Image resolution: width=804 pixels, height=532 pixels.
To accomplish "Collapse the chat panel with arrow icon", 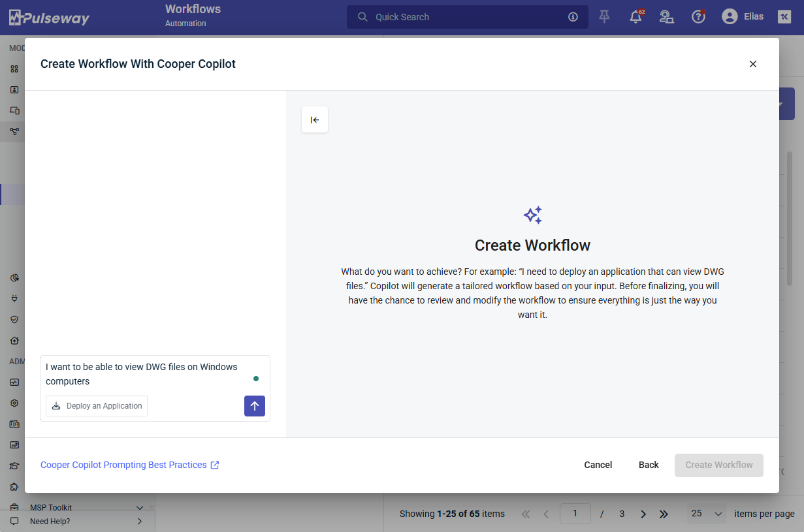I will pos(315,119).
